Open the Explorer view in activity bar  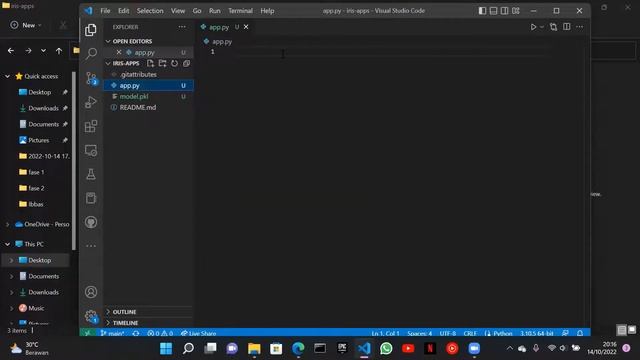(x=91, y=30)
